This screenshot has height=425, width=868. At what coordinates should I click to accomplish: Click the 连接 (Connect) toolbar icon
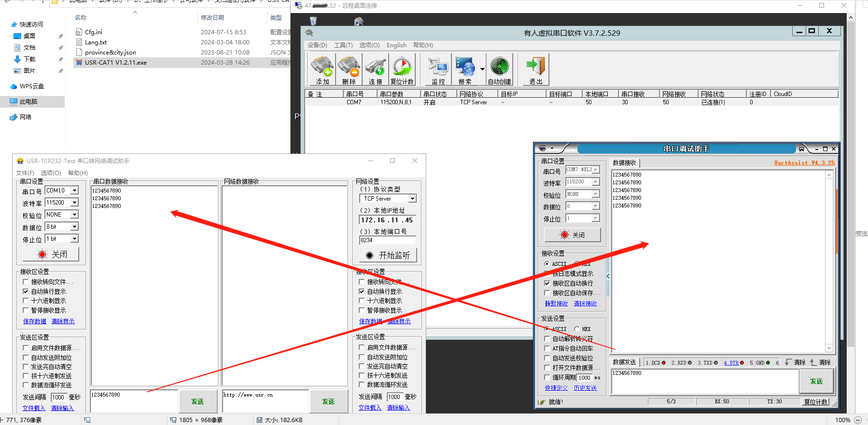[375, 69]
